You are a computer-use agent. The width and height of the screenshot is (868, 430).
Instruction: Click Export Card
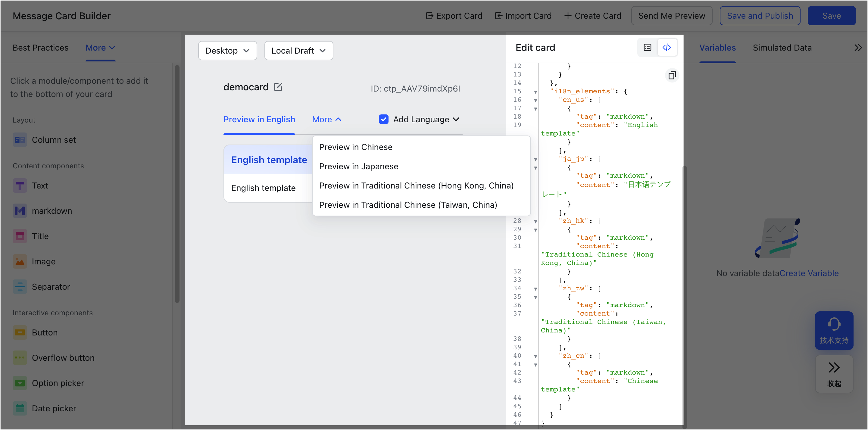tap(454, 16)
